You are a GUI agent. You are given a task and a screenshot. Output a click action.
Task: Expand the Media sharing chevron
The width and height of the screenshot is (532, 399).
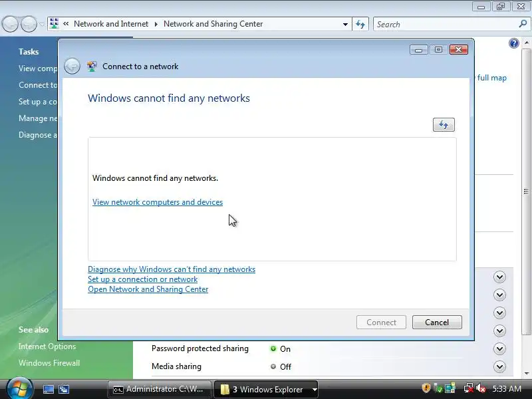[499, 366]
